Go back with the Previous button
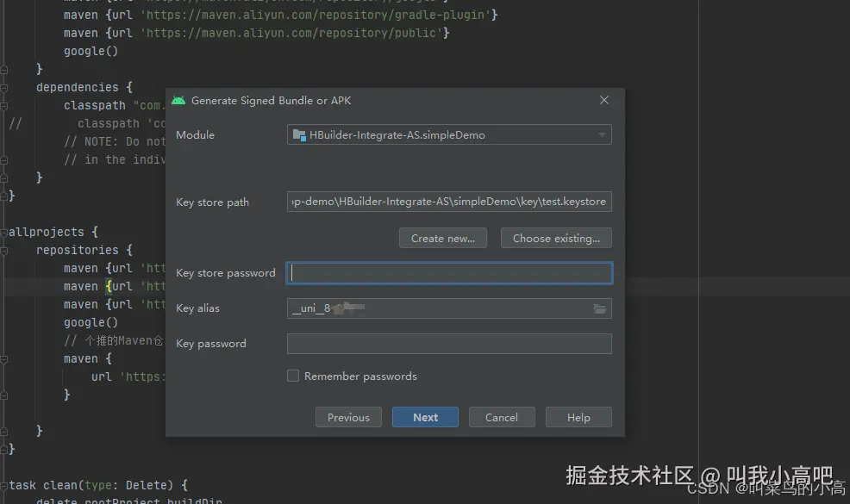 pyautogui.click(x=348, y=417)
